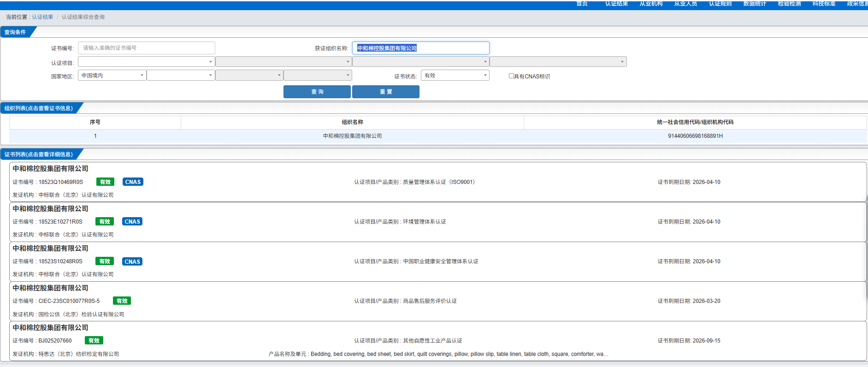868x367 pixels.
Task: Click the expiry date of certificate 18523E10271R0S
Action: pos(706,222)
